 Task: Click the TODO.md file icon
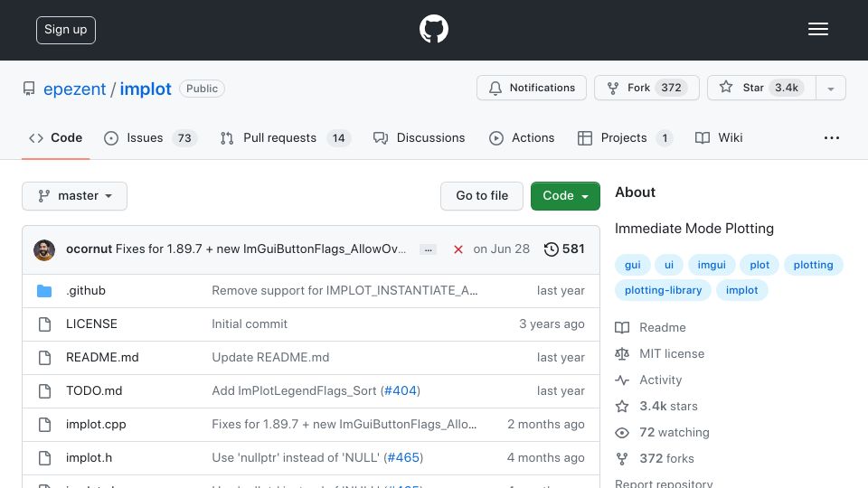45,391
